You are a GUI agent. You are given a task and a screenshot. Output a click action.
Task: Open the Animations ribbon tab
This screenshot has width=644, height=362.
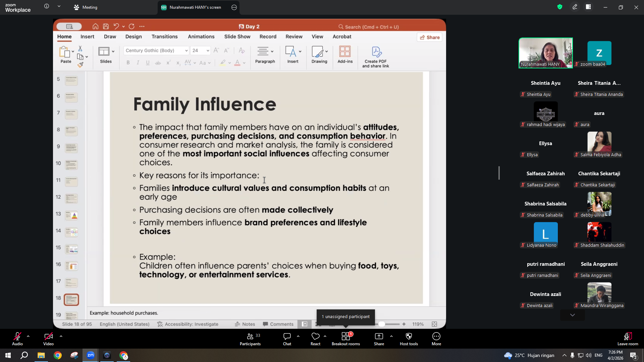pyautogui.click(x=201, y=37)
